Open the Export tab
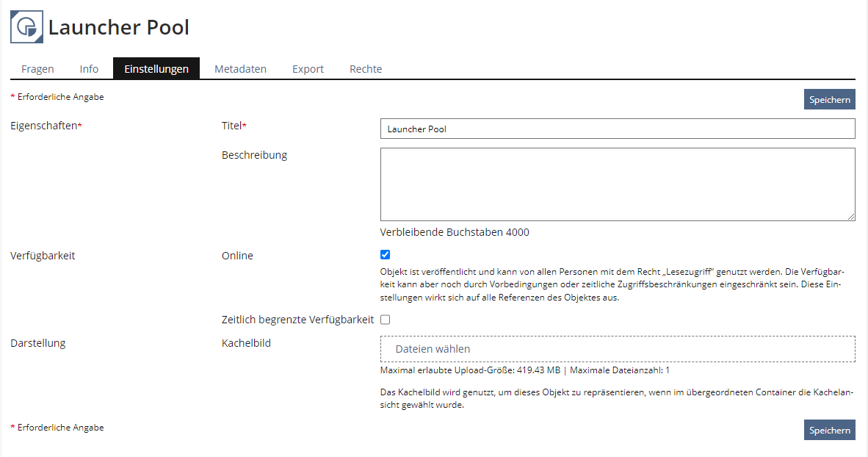Image resolution: width=868 pixels, height=457 pixels. click(x=308, y=69)
